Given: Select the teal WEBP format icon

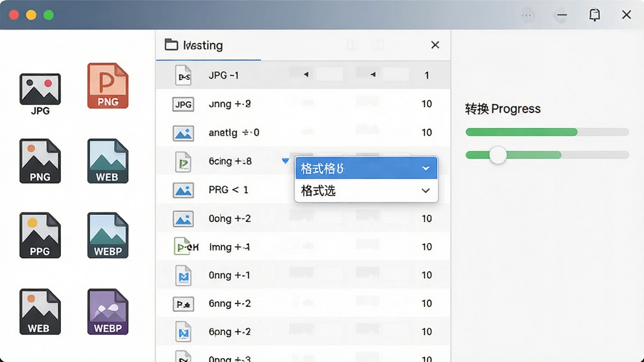Looking at the screenshot, I should [108, 235].
